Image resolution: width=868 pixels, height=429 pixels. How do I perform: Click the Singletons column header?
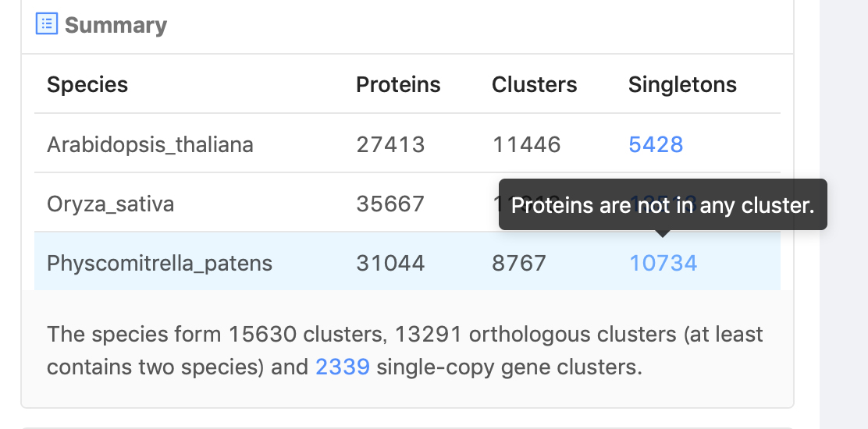682,84
